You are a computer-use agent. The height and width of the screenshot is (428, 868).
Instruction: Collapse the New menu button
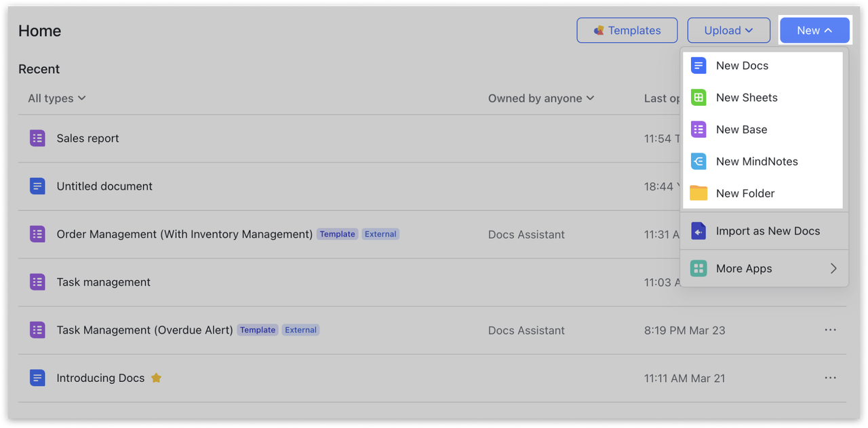point(814,31)
